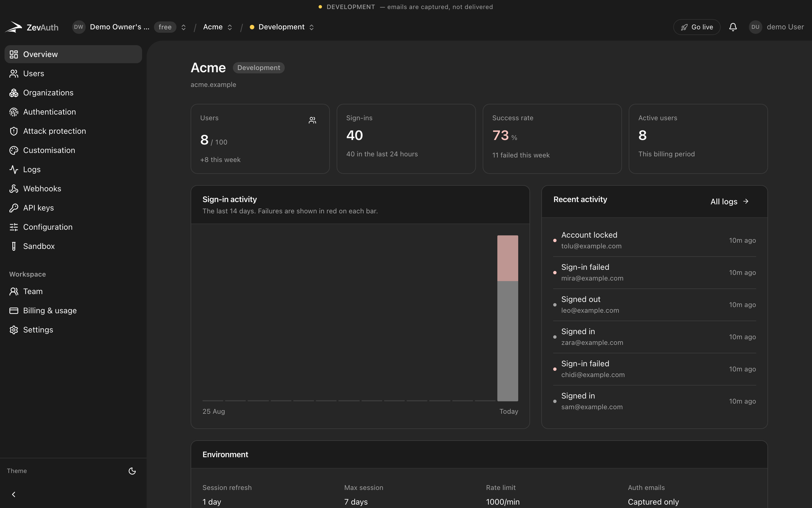Click the acme.example domain text
The image size is (812, 508).
[x=213, y=85]
